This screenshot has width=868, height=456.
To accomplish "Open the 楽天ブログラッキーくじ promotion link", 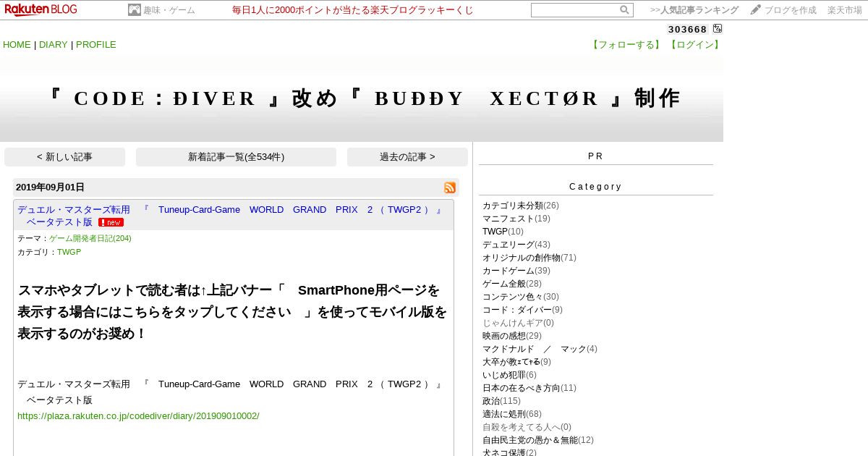I will point(353,10).
